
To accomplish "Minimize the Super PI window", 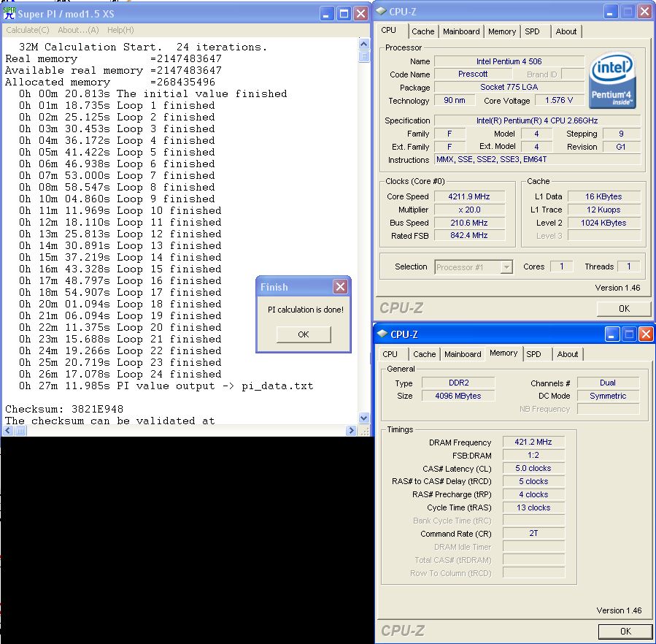I will (327, 14).
